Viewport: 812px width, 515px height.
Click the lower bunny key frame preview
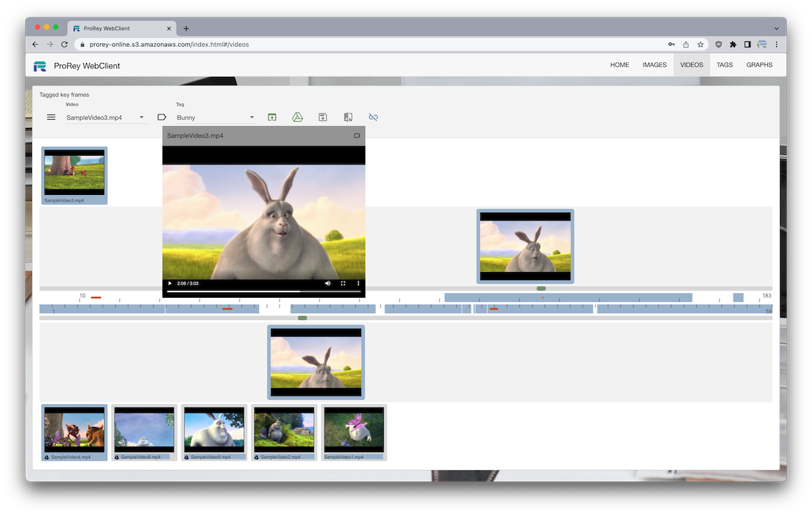point(316,362)
